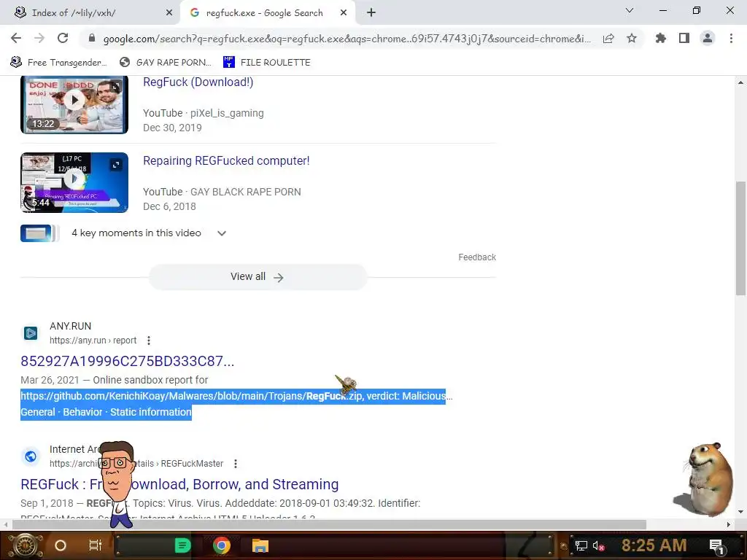Toggle the Chrome side panel

(684, 38)
